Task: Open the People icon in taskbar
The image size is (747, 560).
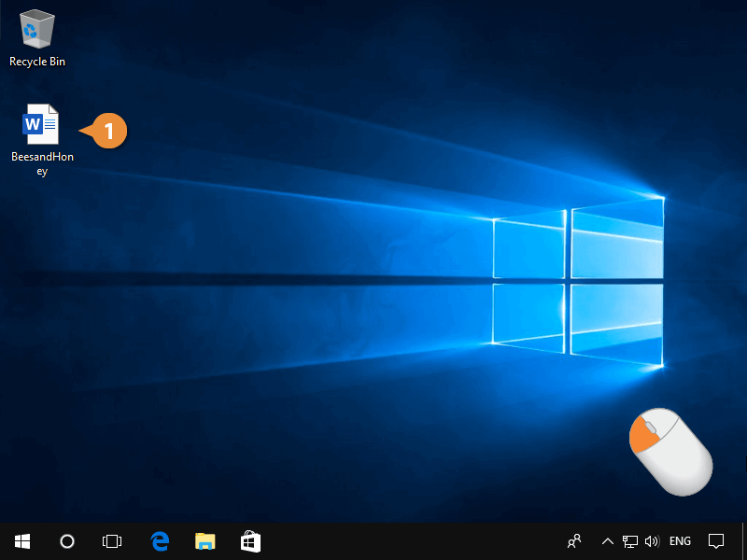Action: pos(574,541)
